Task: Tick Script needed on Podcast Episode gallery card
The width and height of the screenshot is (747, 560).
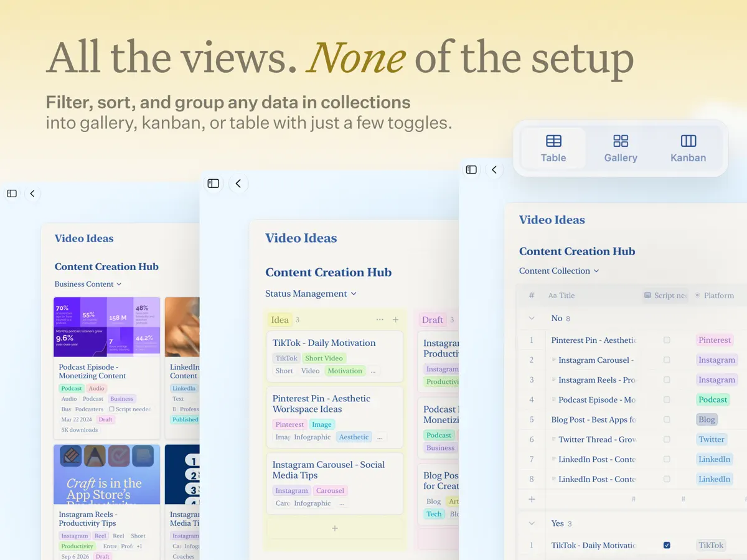Action: pyautogui.click(x=111, y=409)
